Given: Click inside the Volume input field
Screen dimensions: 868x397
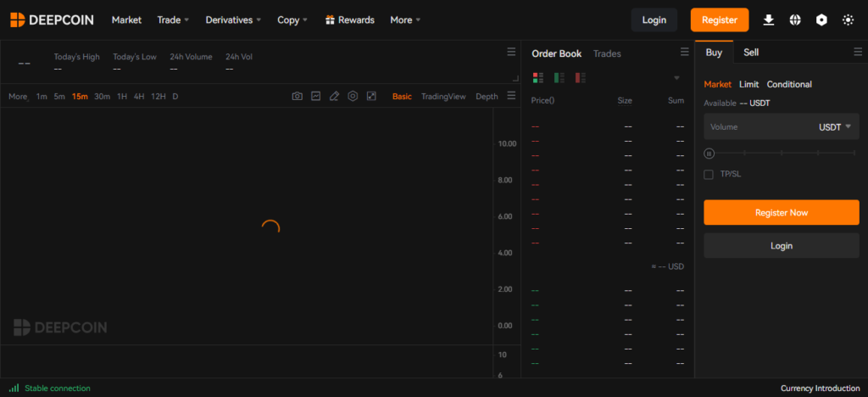Looking at the screenshot, I should pyautogui.click(x=781, y=126).
